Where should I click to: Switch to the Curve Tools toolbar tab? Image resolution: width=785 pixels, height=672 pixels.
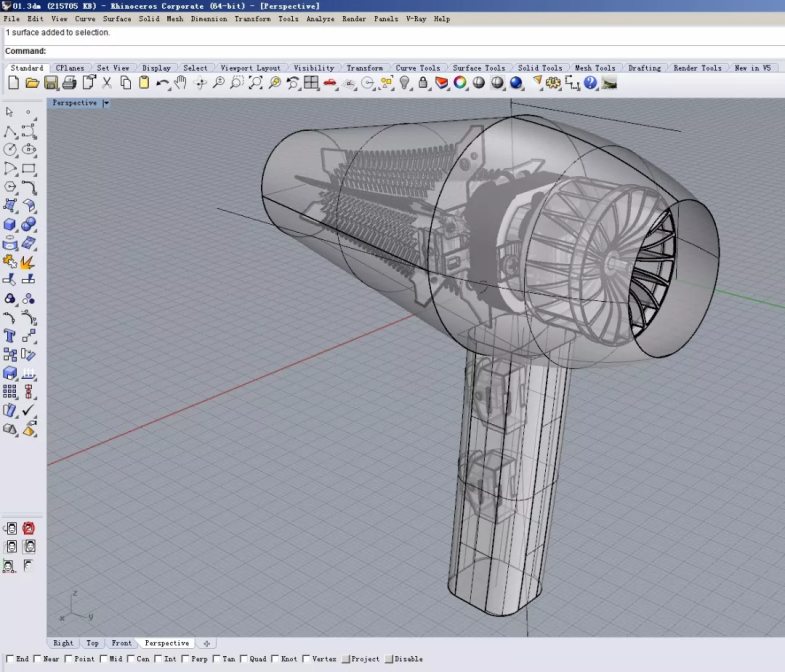[x=417, y=68]
